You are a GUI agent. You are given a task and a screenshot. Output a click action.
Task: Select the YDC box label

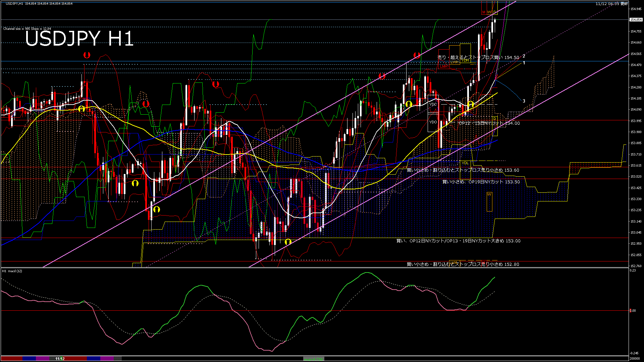433,105
